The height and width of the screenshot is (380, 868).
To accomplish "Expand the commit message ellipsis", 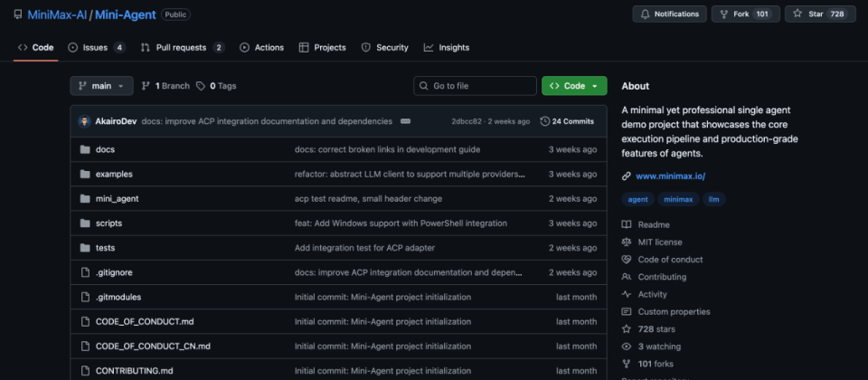I will point(405,121).
